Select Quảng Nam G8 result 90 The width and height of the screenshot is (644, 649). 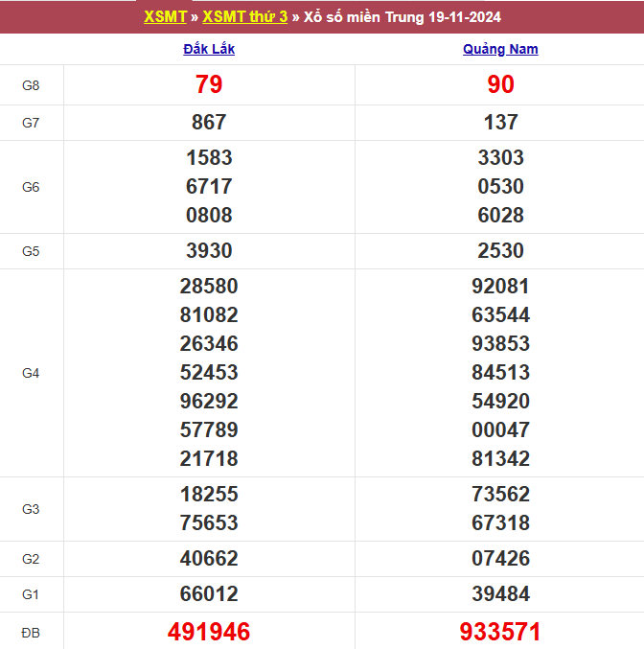click(x=500, y=84)
